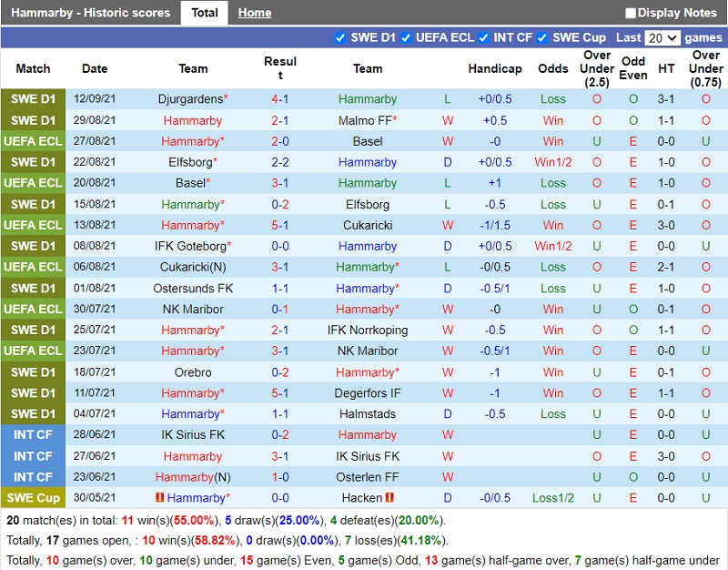Select the Degerfors IF team link
The width and height of the screenshot is (728, 570).
[x=368, y=393]
